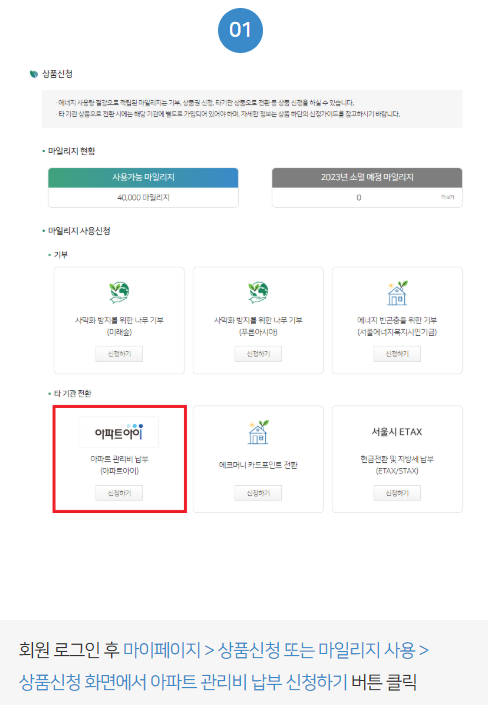Click the 마일리지 사용신청 heading
The width and height of the screenshot is (488, 705).
(x=79, y=231)
